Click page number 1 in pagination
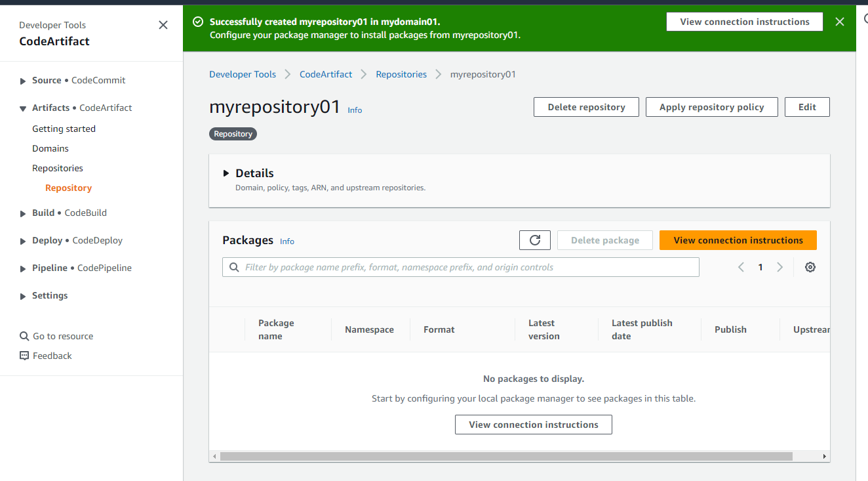Image resolution: width=868 pixels, height=481 pixels. tap(760, 267)
